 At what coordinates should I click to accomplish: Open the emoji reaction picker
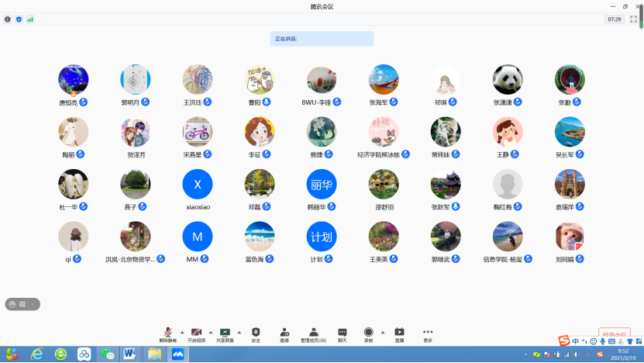click(13, 304)
